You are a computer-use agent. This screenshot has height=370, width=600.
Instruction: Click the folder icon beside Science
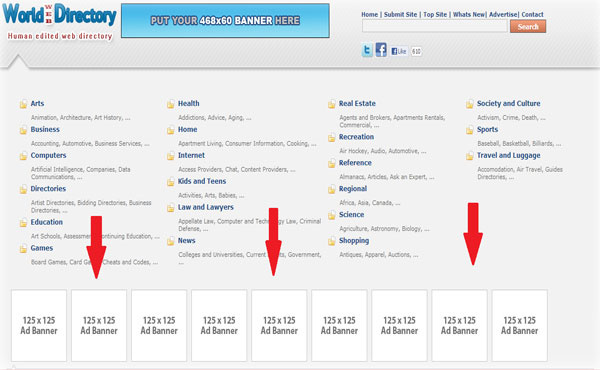pos(332,215)
